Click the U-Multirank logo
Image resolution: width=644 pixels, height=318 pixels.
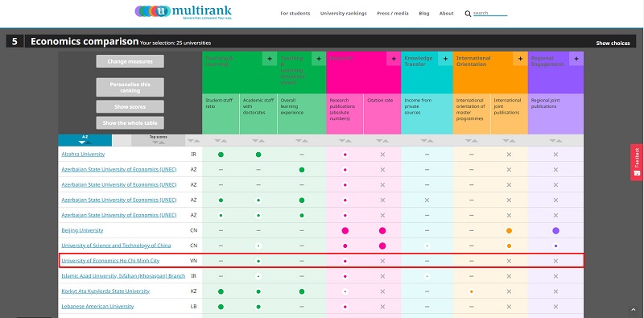pyautogui.click(x=184, y=11)
